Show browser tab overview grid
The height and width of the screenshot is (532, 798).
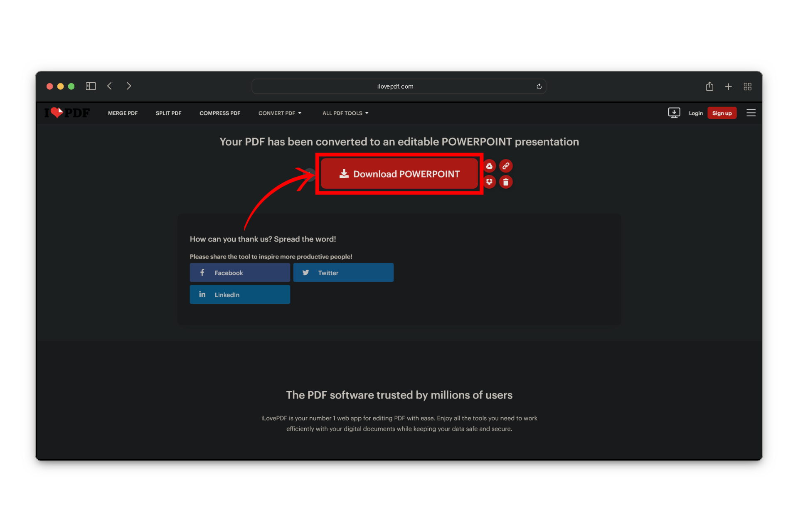(747, 86)
